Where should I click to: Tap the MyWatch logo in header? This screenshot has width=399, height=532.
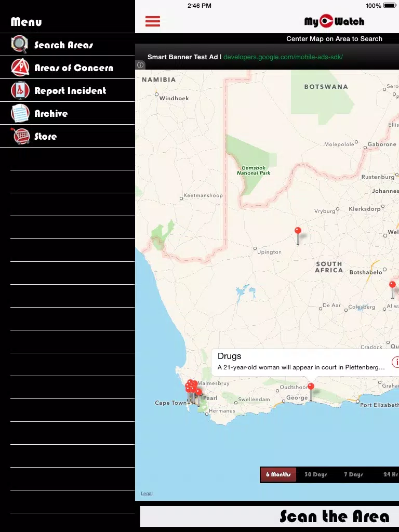[334, 21]
